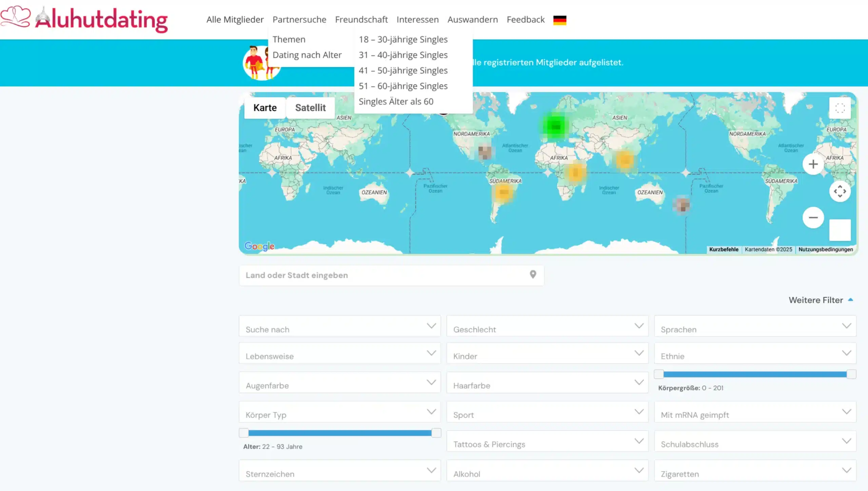The height and width of the screenshot is (491, 868).
Task: Switch map to Satellit view
Action: click(x=310, y=108)
